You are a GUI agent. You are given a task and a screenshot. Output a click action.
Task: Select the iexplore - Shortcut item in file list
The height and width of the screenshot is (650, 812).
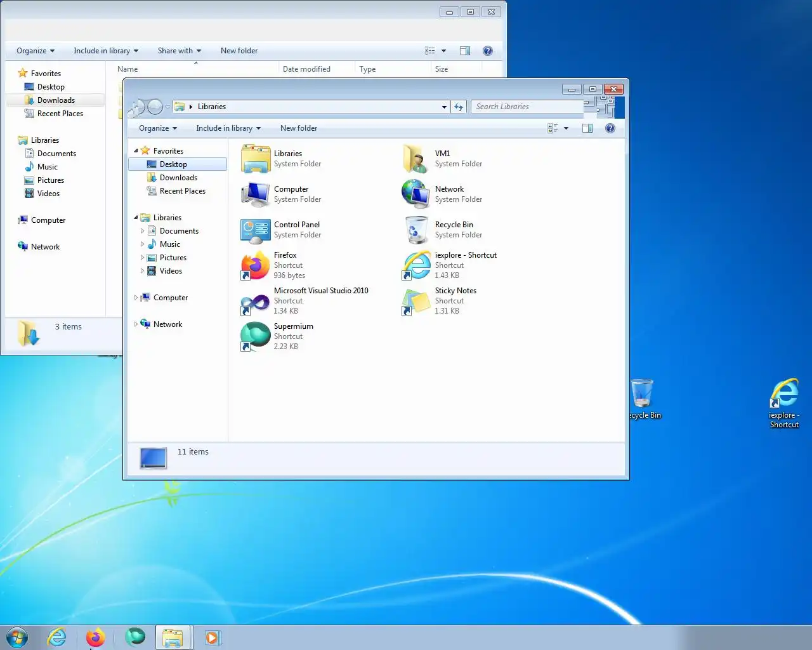450,265
